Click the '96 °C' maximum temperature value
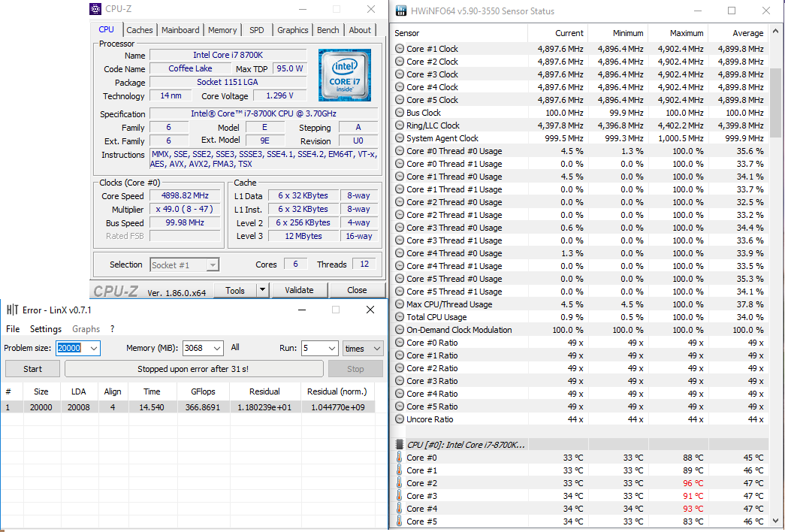 (x=693, y=483)
